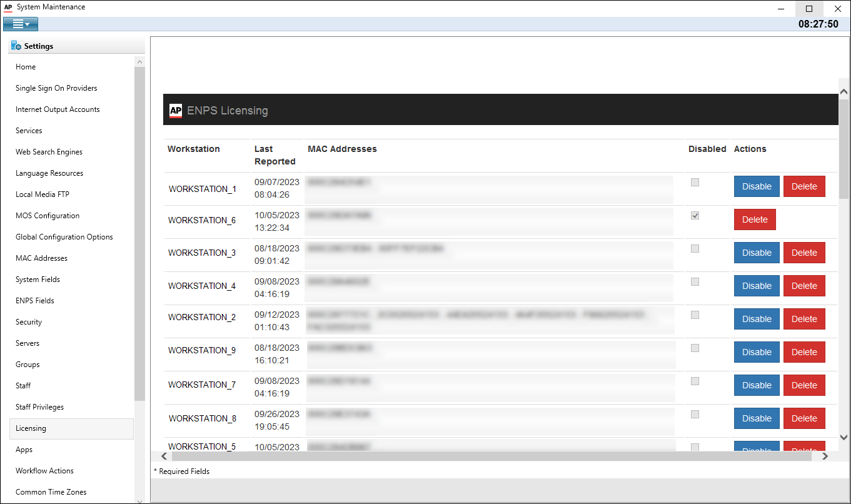Click sidebar scrollbar up arrow
Image resolution: width=851 pixels, height=504 pixels.
139,62
